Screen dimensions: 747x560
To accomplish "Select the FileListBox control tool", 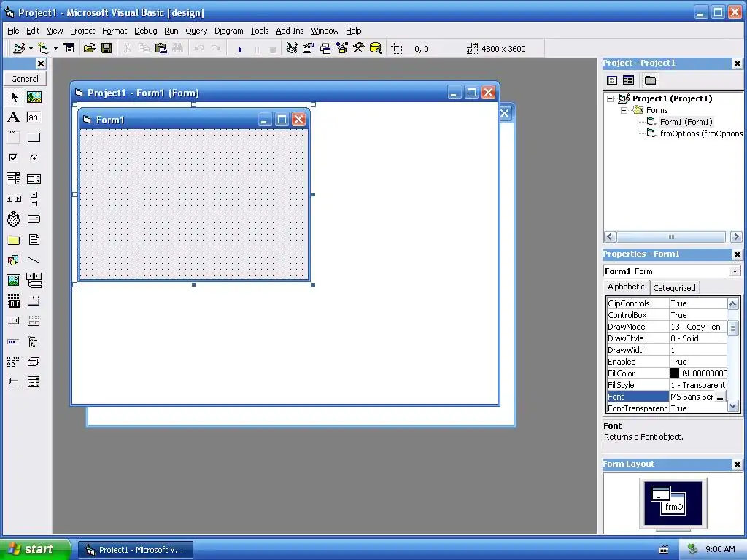I will click(34, 240).
